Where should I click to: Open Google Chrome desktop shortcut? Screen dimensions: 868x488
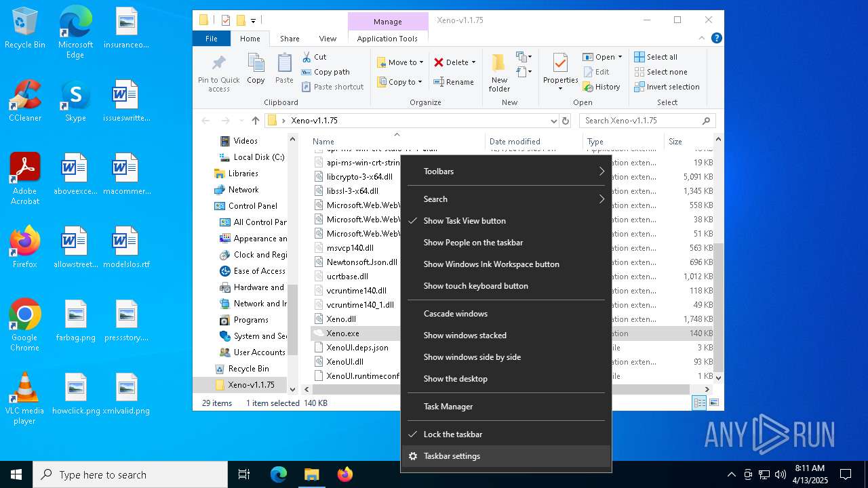(x=25, y=326)
